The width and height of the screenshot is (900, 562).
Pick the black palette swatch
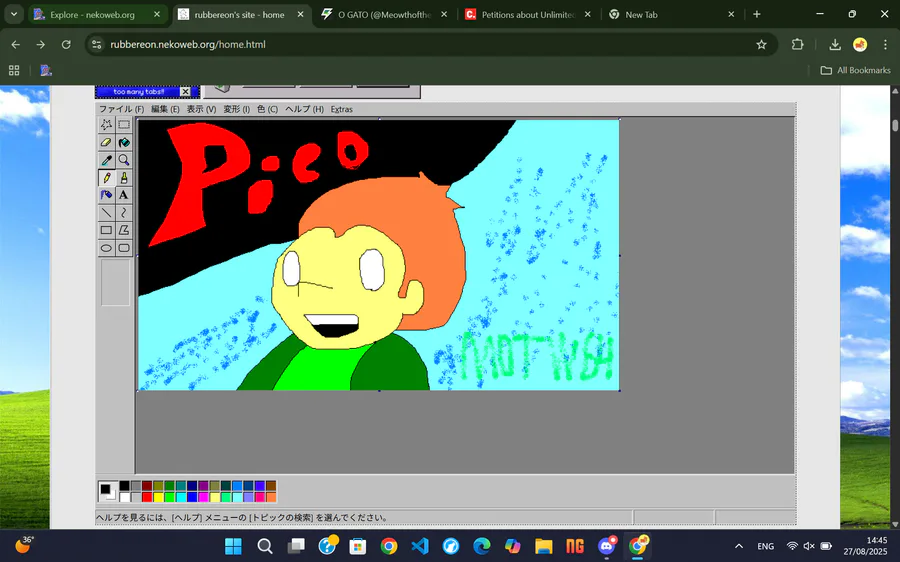click(x=125, y=486)
